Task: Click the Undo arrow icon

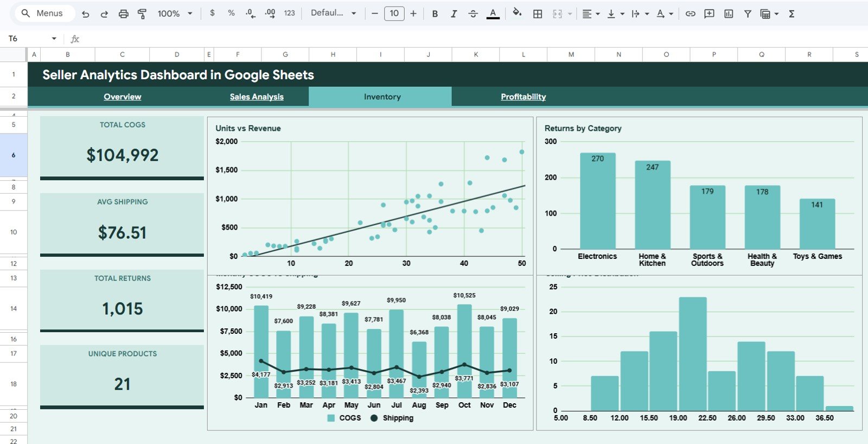Action: pos(85,14)
